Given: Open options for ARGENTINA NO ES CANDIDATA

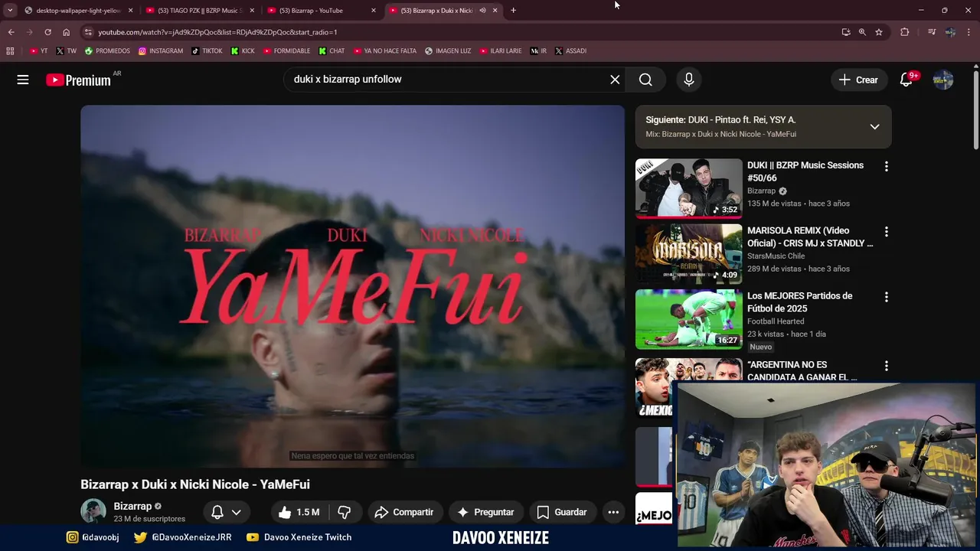Looking at the screenshot, I should (887, 366).
